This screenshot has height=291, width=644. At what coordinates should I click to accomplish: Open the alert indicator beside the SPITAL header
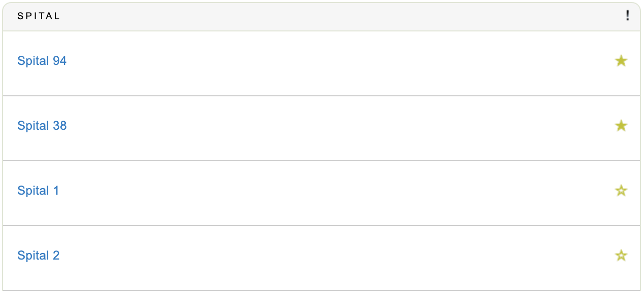pos(627,16)
